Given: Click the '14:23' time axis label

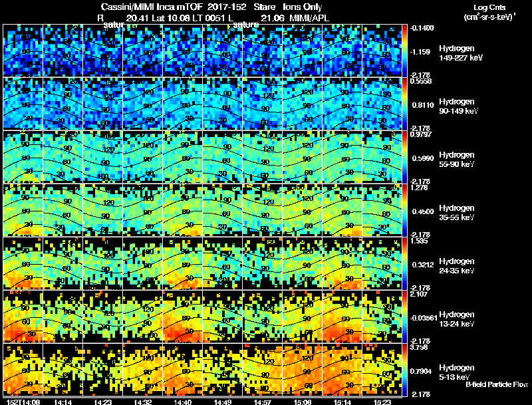Looking at the screenshot, I should (x=103, y=402).
